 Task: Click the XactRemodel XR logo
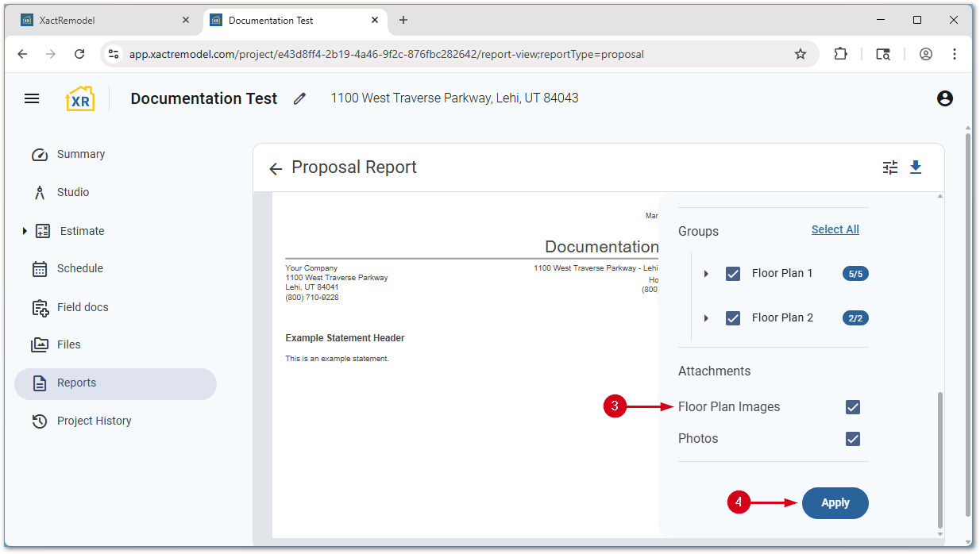80,98
